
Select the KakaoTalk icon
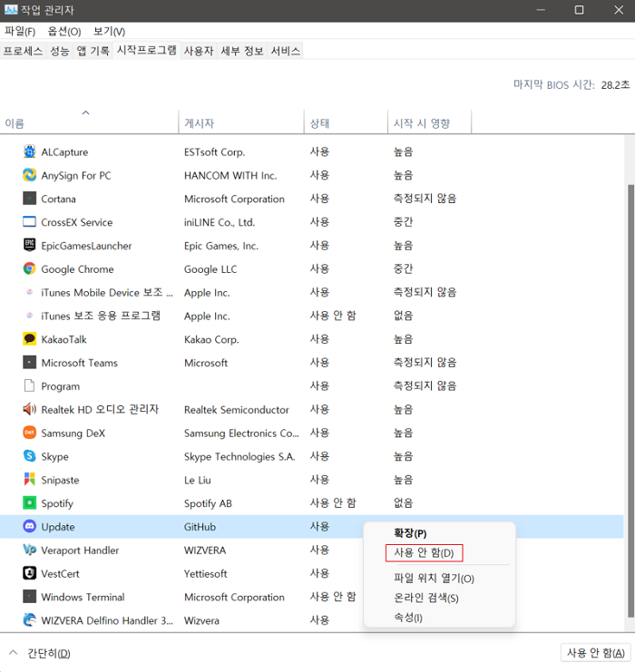[x=29, y=339]
